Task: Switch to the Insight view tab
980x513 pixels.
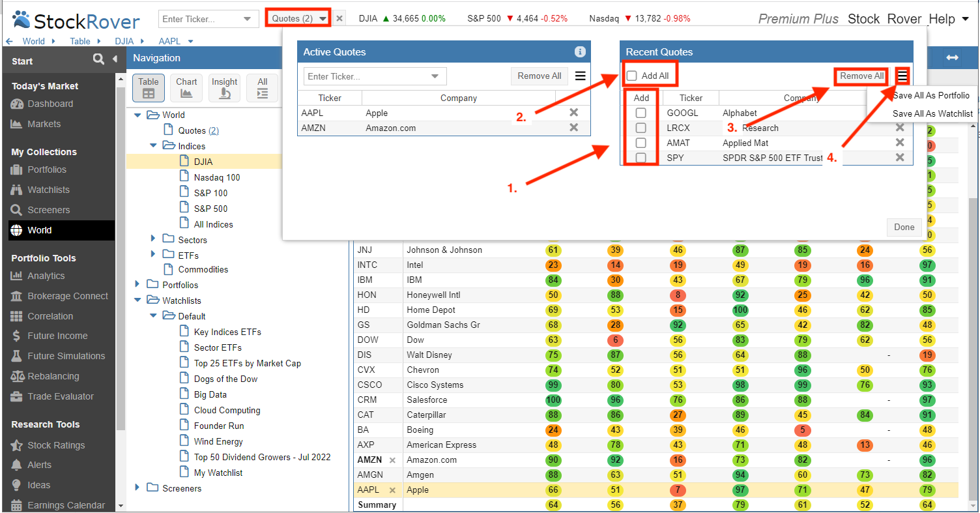Action: click(224, 88)
